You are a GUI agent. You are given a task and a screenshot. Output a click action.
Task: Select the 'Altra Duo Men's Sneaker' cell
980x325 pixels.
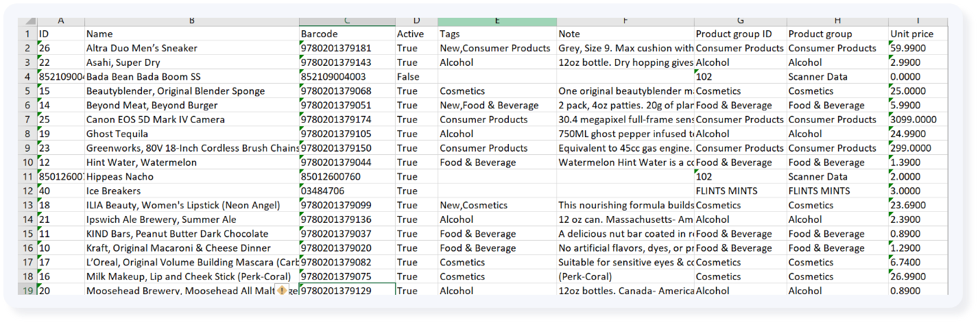[x=192, y=48]
